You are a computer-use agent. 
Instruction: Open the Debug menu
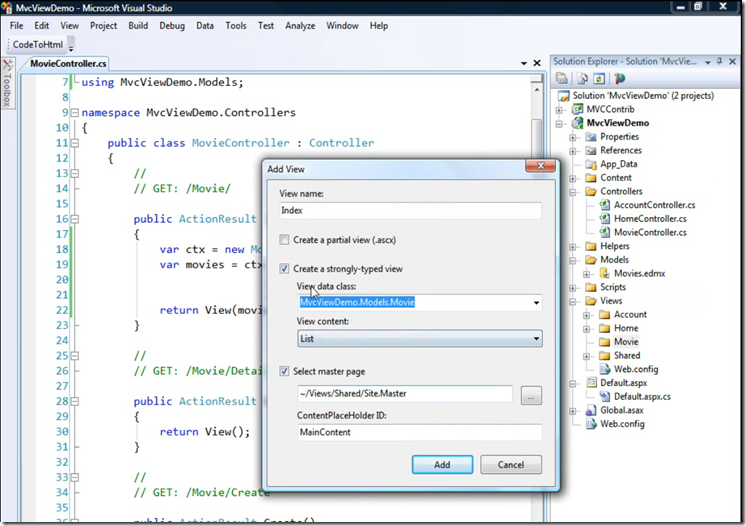pyautogui.click(x=172, y=26)
